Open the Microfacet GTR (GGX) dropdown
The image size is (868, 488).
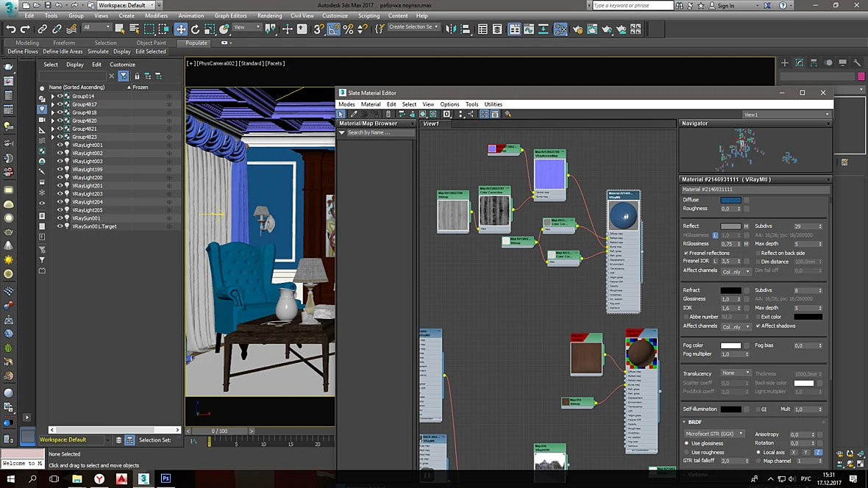click(x=714, y=434)
